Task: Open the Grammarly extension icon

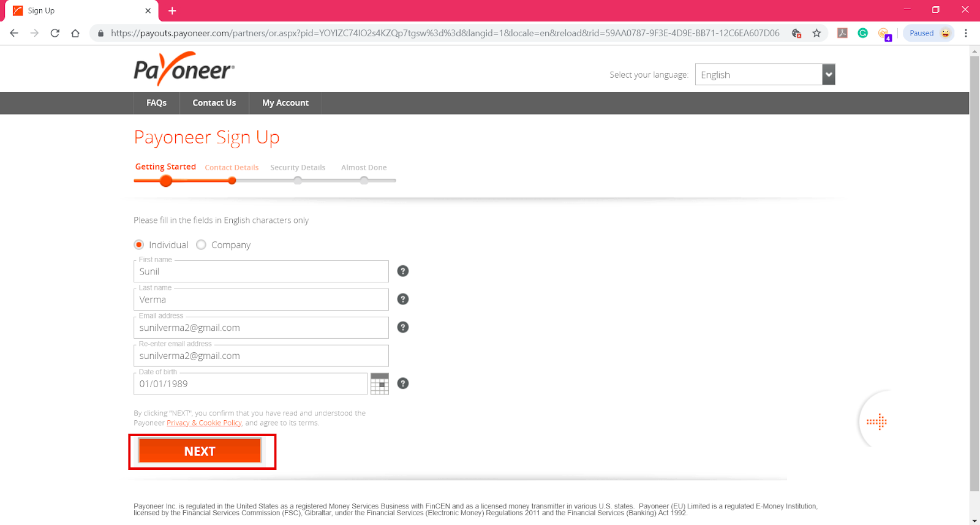Action: [x=863, y=33]
